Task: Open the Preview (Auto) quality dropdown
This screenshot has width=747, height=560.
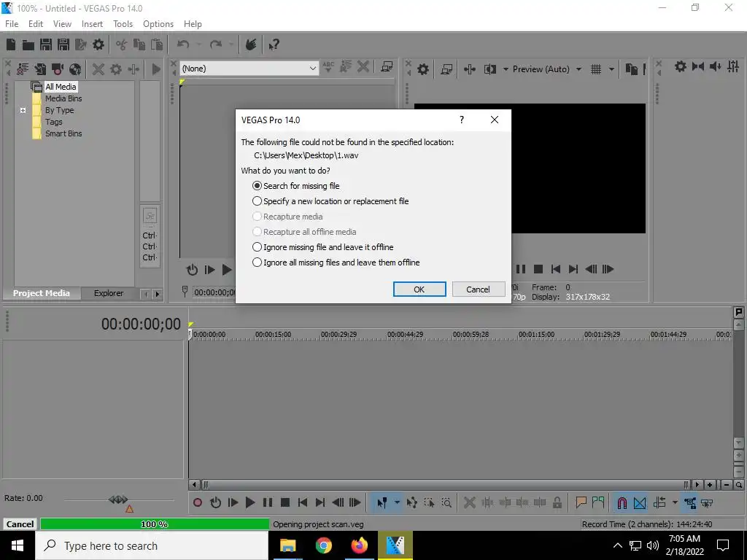Action: [x=578, y=69]
